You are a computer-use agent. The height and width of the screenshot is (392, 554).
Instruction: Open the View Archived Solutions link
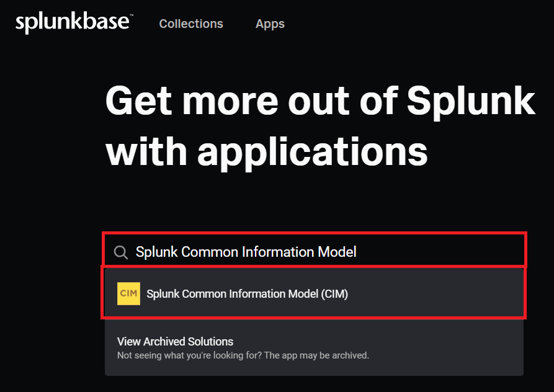coord(175,342)
